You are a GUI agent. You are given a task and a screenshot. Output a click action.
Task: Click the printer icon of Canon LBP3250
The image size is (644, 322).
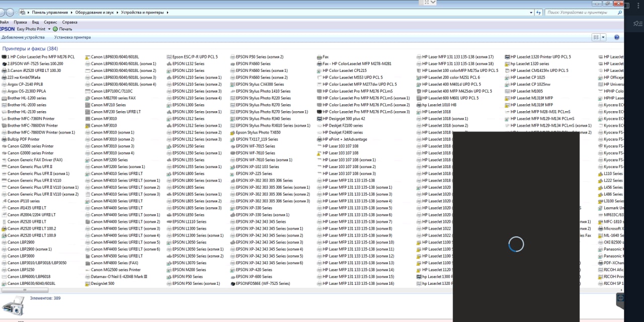(x=4, y=270)
